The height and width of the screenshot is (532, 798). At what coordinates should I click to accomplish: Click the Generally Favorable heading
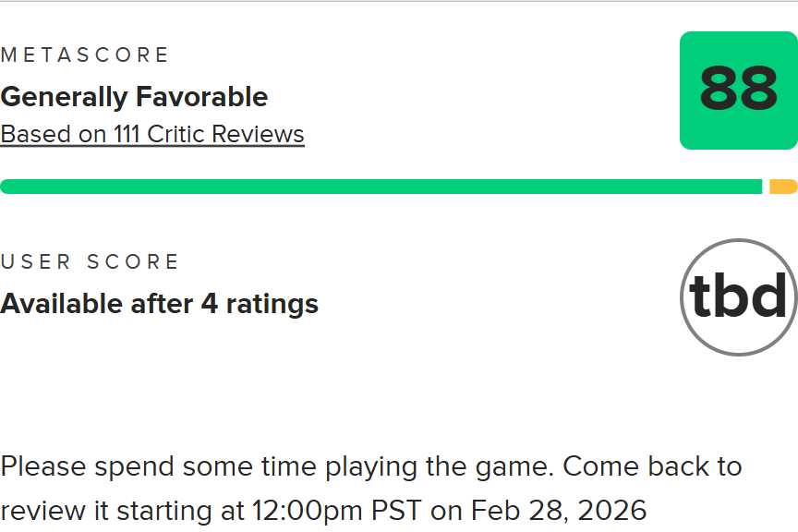[134, 97]
